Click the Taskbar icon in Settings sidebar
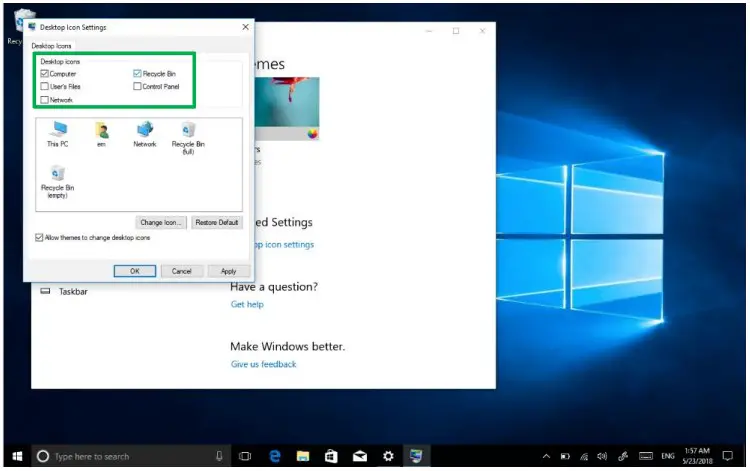The width and height of the screenshot is (750, 471). [45, 291]
